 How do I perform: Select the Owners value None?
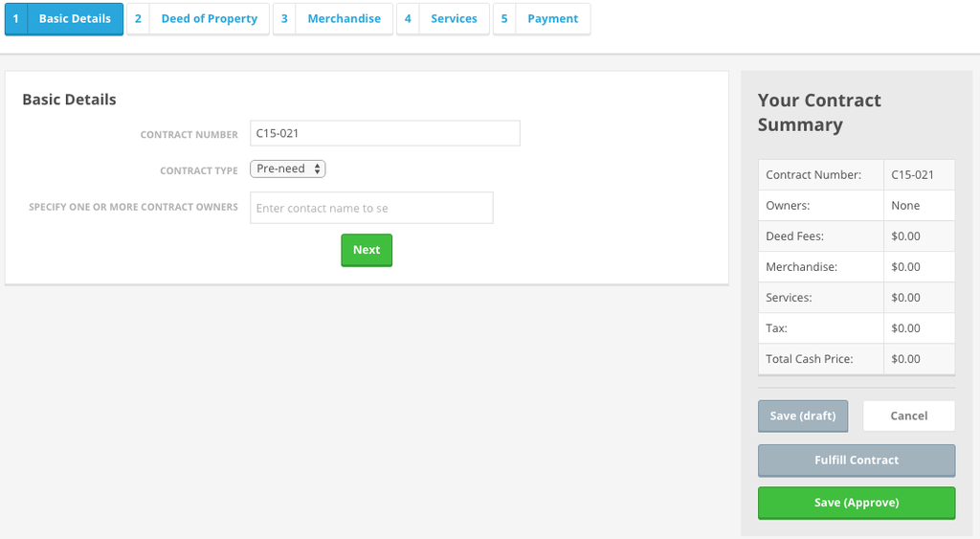[905, 206]
